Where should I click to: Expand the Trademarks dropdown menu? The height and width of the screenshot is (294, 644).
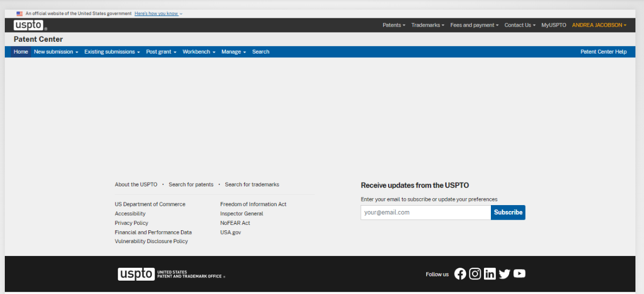coord(428,25)
